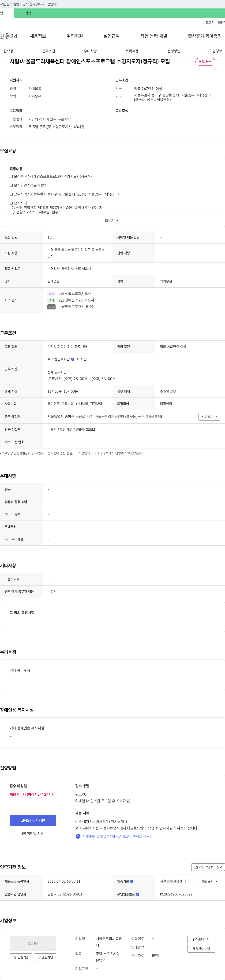Jump to the 복리후생 section tab
Screen dimensions: 225x980
[x=132, y=51]
